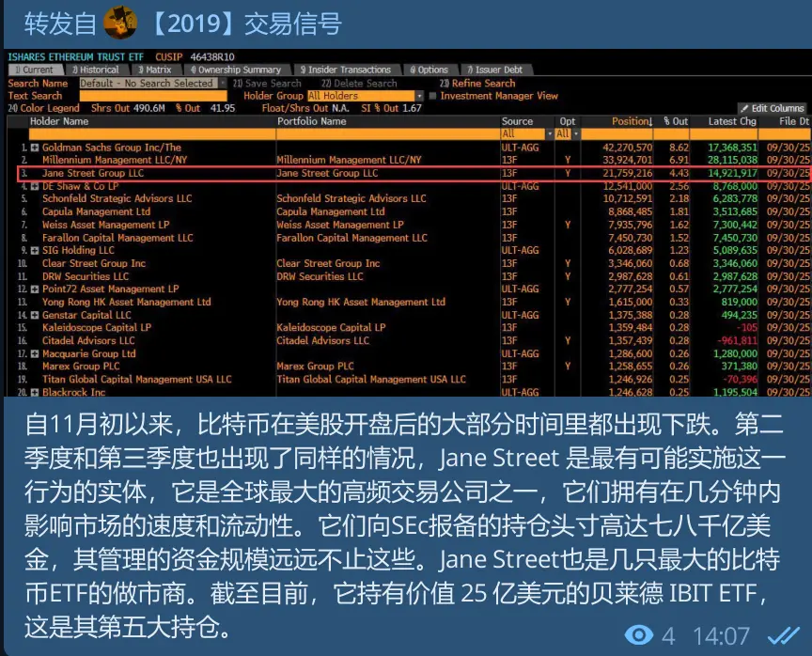Sort by the % Out column header
The width and height of the screenshot is (812, 656).
pos(676,121)
